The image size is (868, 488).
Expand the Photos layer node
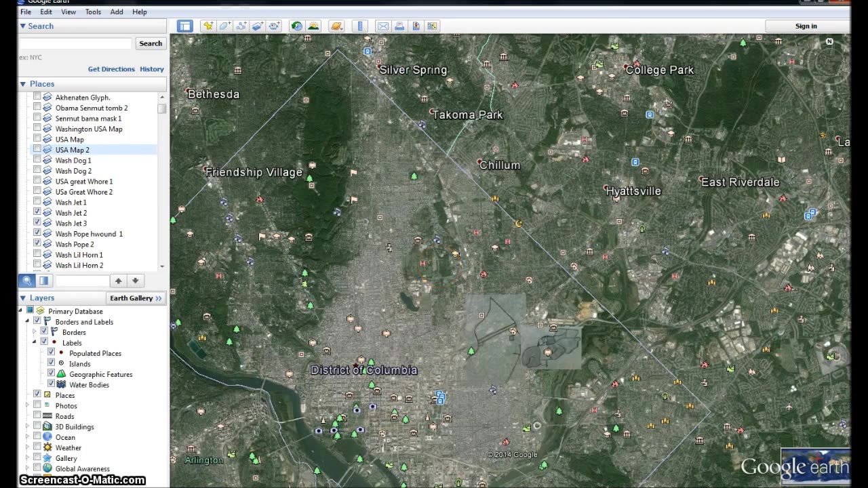pos(28,405)
